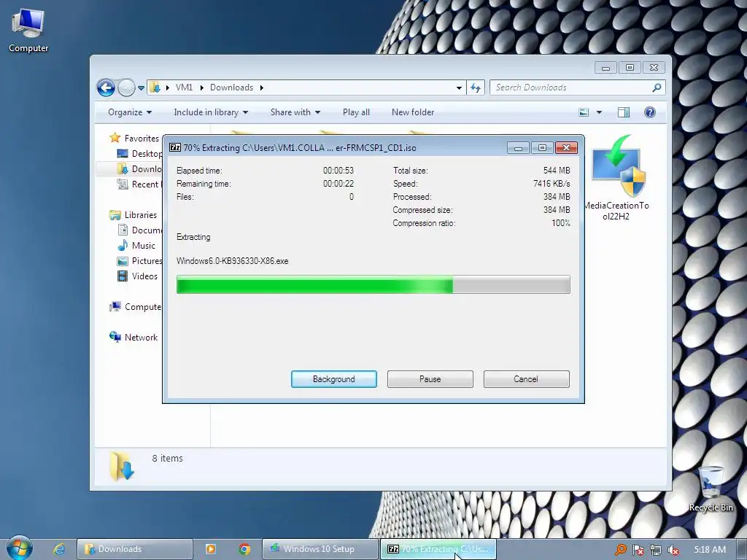Open the More view options dropdown arrow

coord(600,112)
